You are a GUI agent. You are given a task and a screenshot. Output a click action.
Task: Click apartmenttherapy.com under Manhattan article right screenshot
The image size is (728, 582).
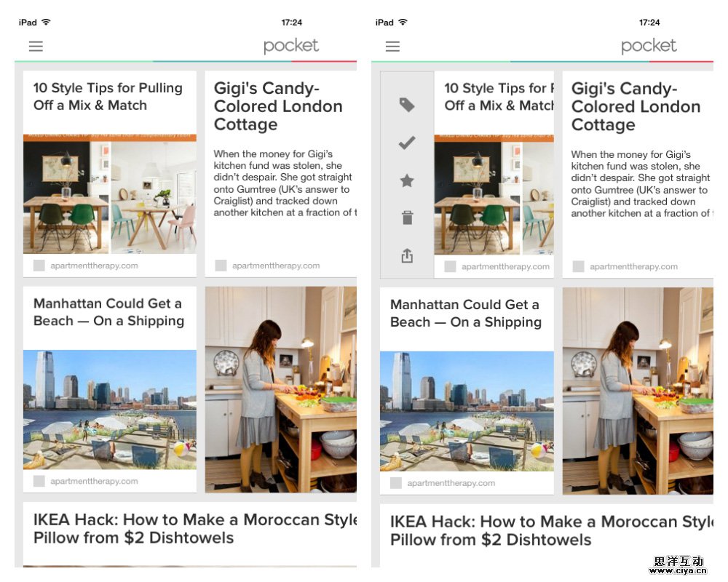(451, 483)
